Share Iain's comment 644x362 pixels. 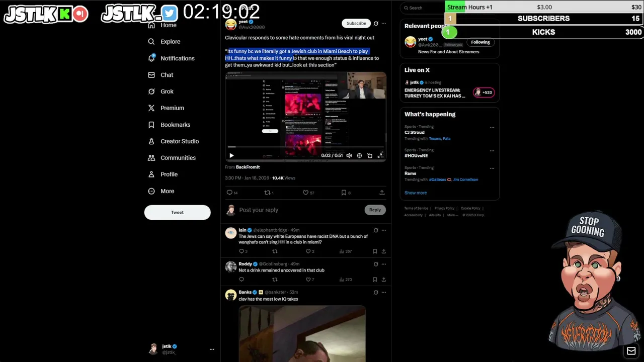pyautogui.click(x=383, y=251)
